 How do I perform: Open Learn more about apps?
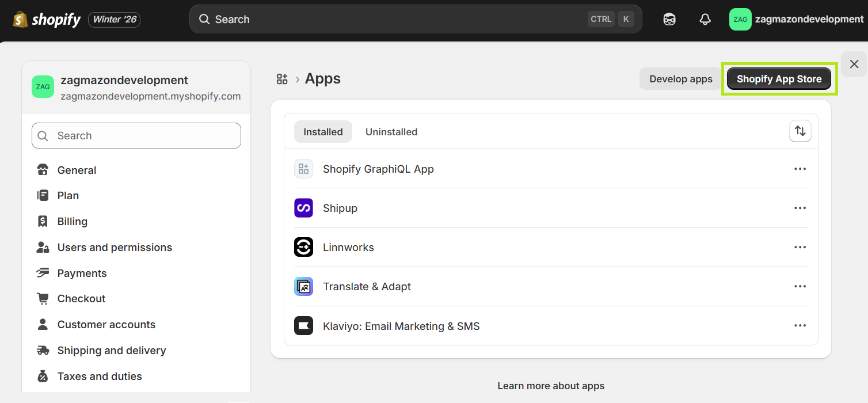click(x=550, y=386)
